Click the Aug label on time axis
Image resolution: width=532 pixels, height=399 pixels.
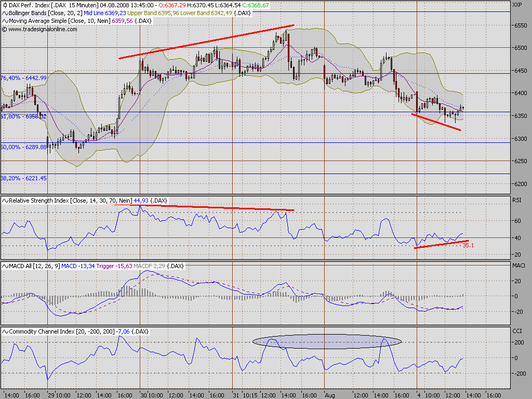point(330,395)
